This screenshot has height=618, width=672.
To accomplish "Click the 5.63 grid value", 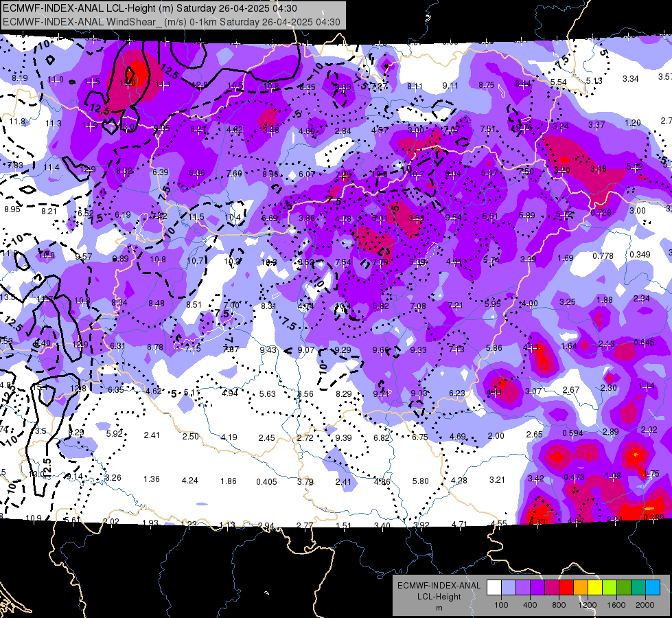I will [x=268, y=393].
